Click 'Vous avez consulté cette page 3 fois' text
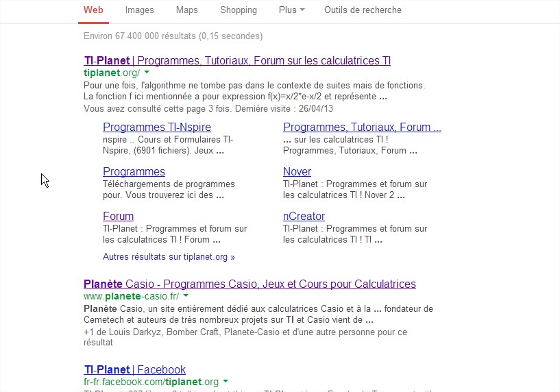 click(157, 108)
